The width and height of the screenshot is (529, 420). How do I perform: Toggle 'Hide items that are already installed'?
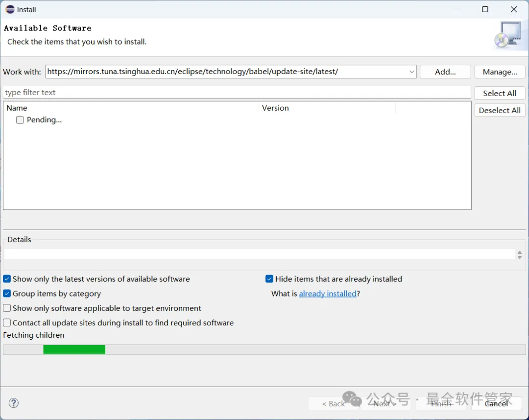(x=269, y=279)
